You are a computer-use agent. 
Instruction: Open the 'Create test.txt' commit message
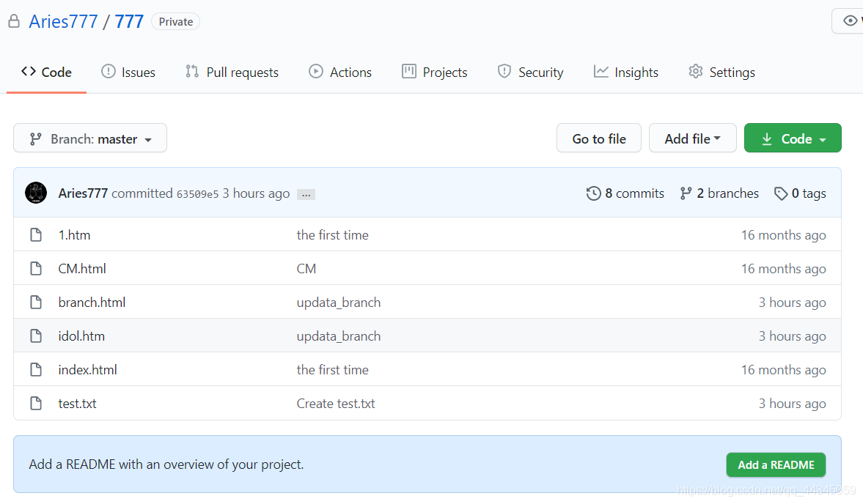tap(336, 404)
